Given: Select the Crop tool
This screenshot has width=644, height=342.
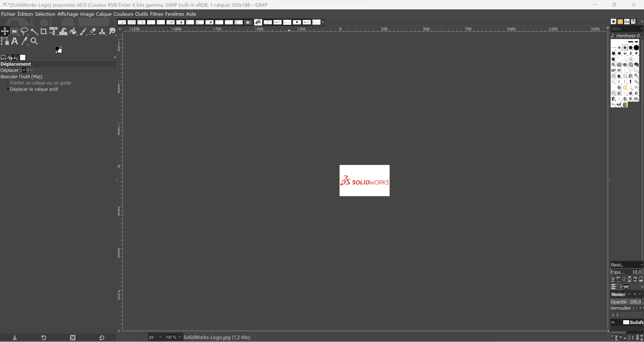Looking at the screenshot, I should [x=44, y=31].
